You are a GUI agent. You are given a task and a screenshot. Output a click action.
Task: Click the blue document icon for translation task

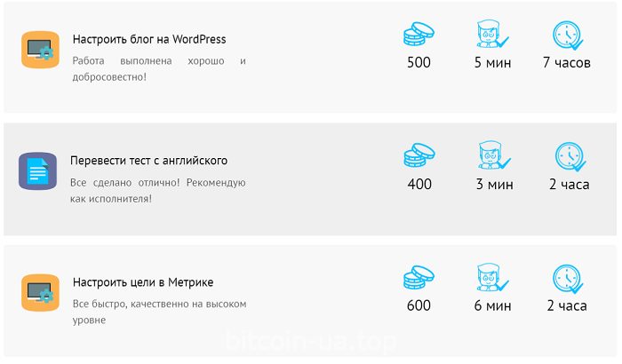(37, 171)
